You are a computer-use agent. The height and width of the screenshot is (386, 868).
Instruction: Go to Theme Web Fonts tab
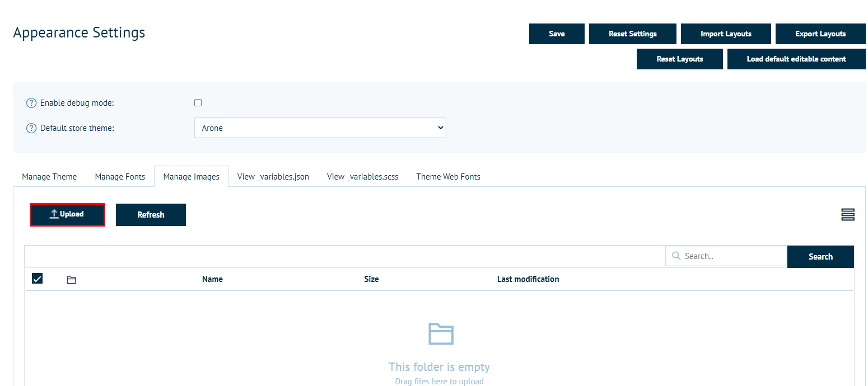448,177
